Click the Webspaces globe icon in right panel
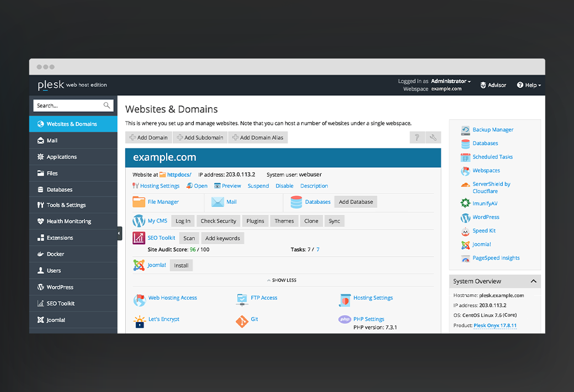The width and height of the screenshot is (574, 392). (x=465, y=171)
